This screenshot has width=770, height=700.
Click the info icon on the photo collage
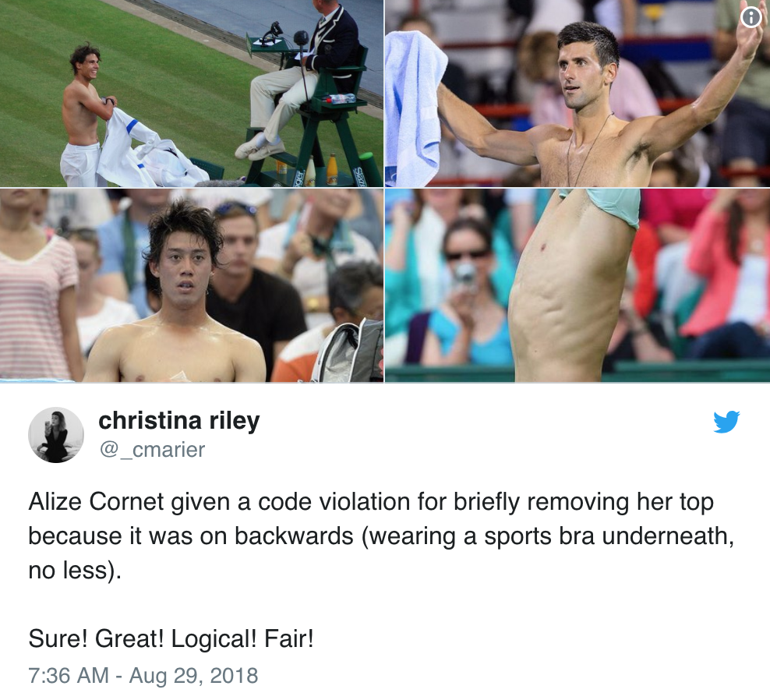pos(751,18)
